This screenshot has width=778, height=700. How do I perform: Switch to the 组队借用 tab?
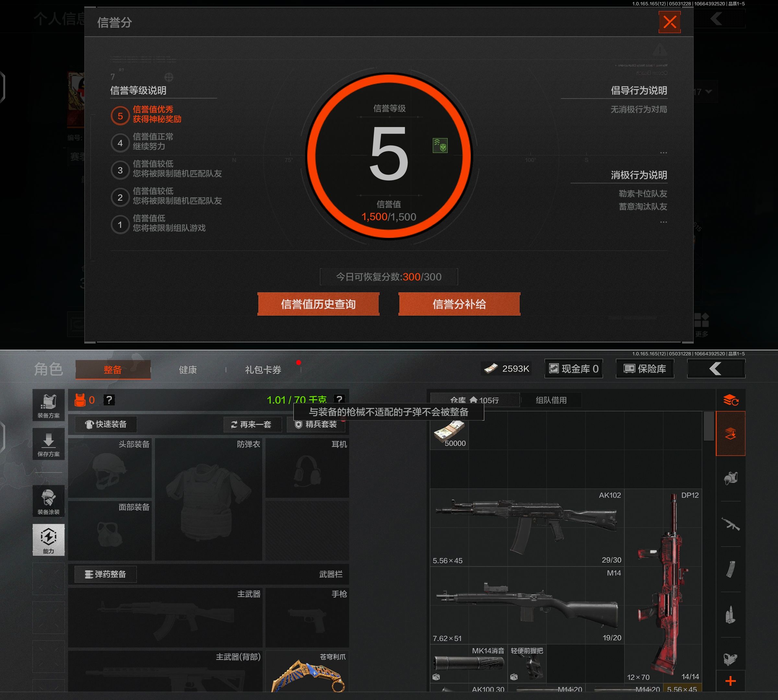(551, 400)
